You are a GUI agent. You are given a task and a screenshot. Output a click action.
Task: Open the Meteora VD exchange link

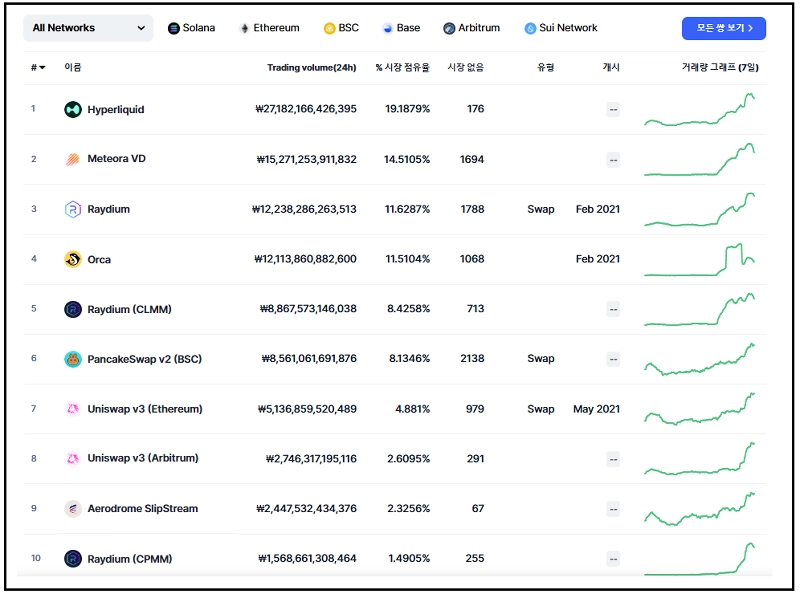point(116,159)
